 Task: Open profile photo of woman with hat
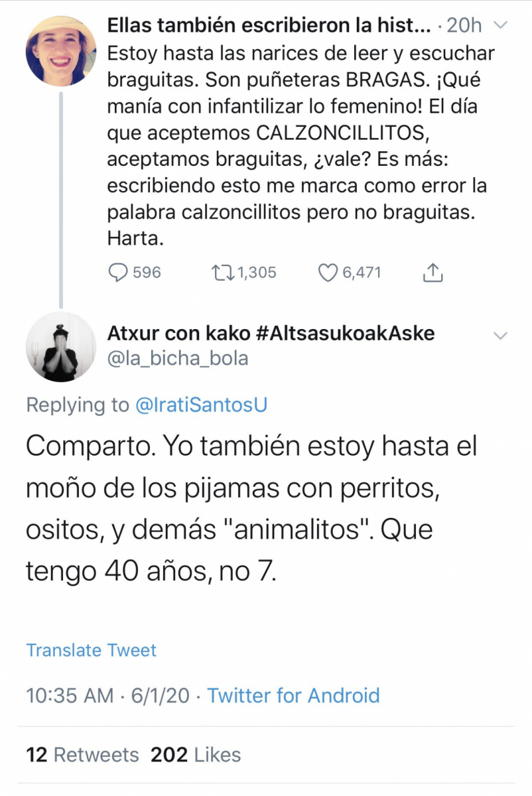tap(61, 50)
